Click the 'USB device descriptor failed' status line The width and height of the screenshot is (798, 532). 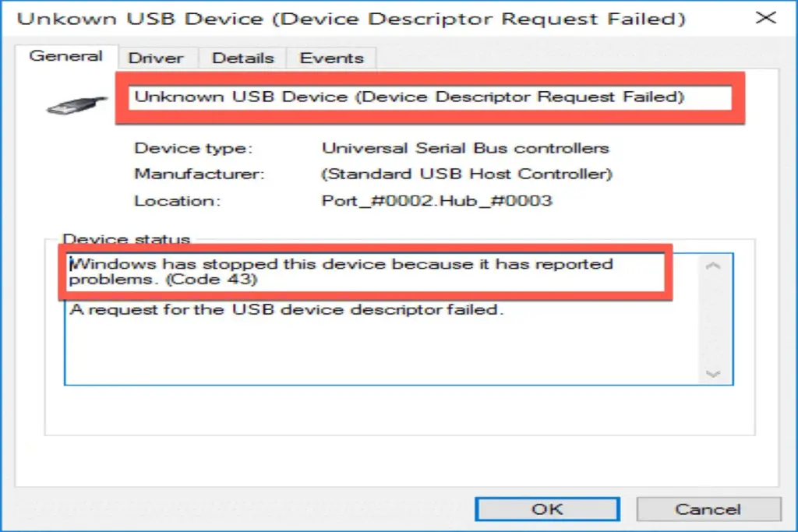(x=287, y=310)
